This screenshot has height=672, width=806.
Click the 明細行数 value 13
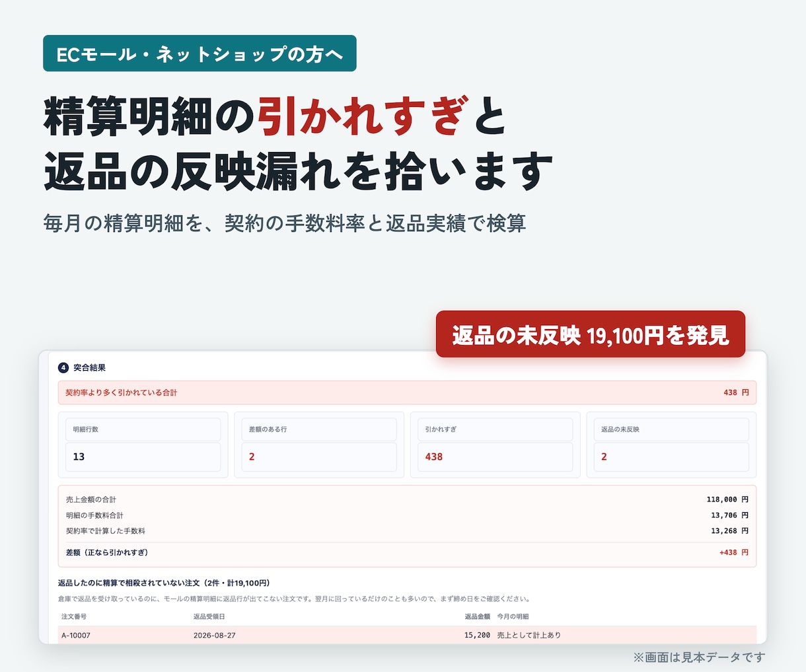point(79,457)
